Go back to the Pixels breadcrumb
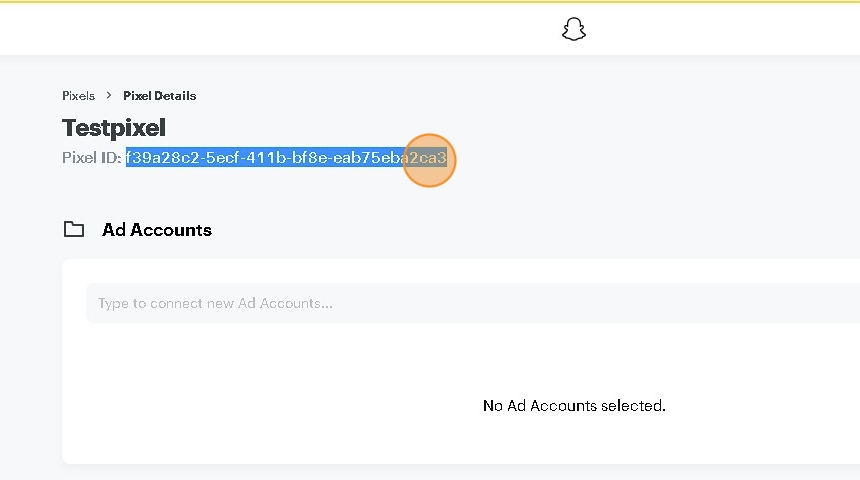Image resolution: width=860 pixels, height=480 pixels. 78,95
